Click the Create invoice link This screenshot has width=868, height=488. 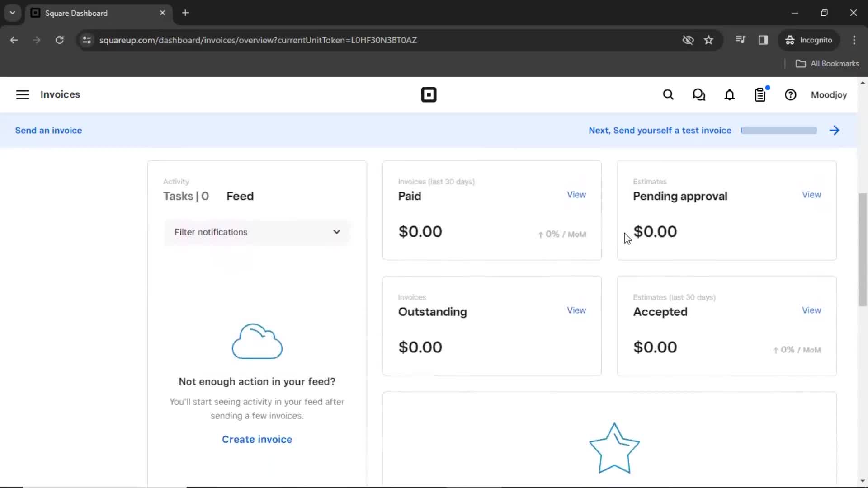click(257, 439)
